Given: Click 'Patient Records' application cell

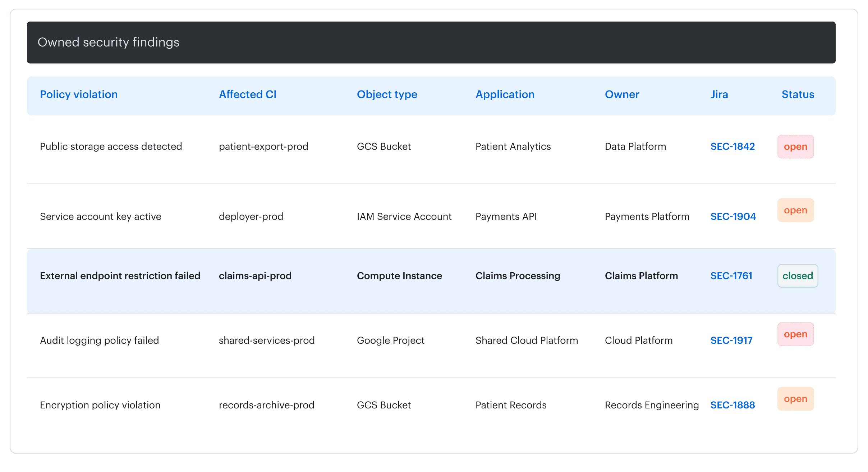Looking at the screenshot, I should pos(511,405).
